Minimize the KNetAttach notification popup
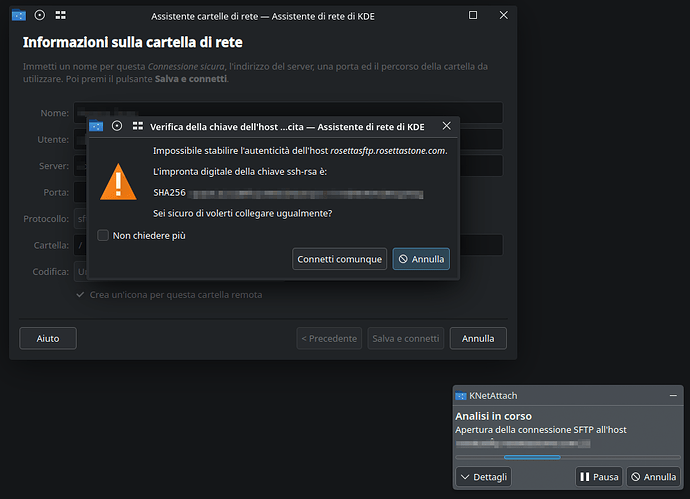 pos(672,396)
